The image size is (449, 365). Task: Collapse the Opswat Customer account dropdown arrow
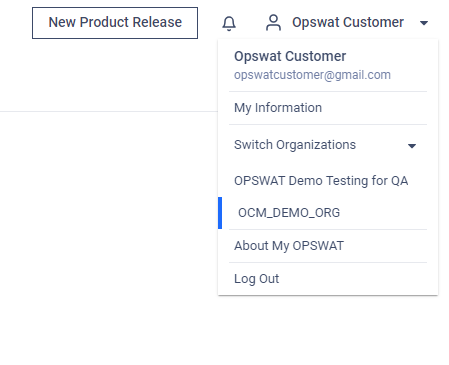tap(424, 23)
